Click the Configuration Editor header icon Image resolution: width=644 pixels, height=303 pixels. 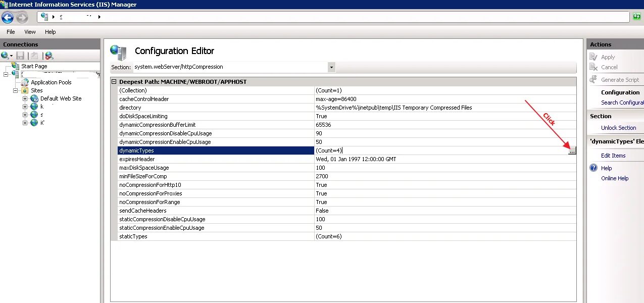click(x=119, y=52)
